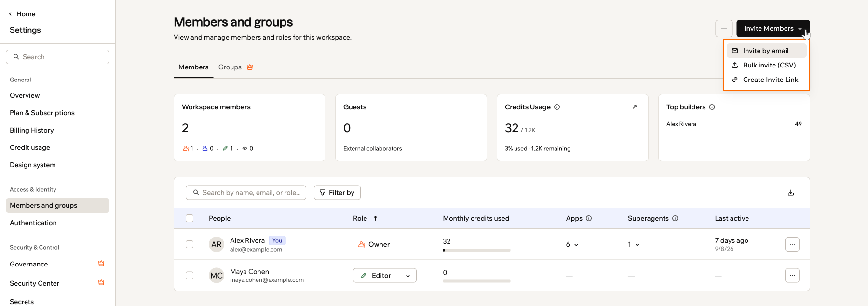This screenshot has height=306, width=868.
Task: Click the External collaborators text in Guests card
Action: 372,148
